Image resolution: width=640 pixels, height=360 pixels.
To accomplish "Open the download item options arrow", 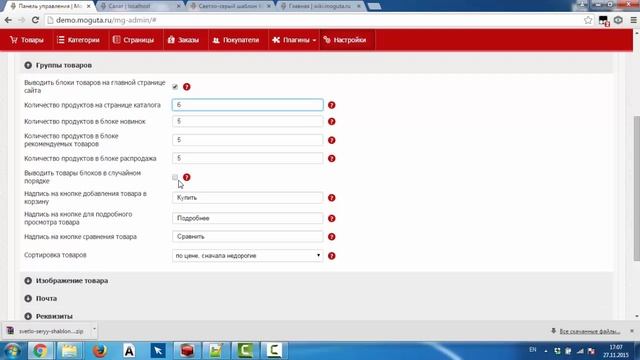I will tap(93, 330).
